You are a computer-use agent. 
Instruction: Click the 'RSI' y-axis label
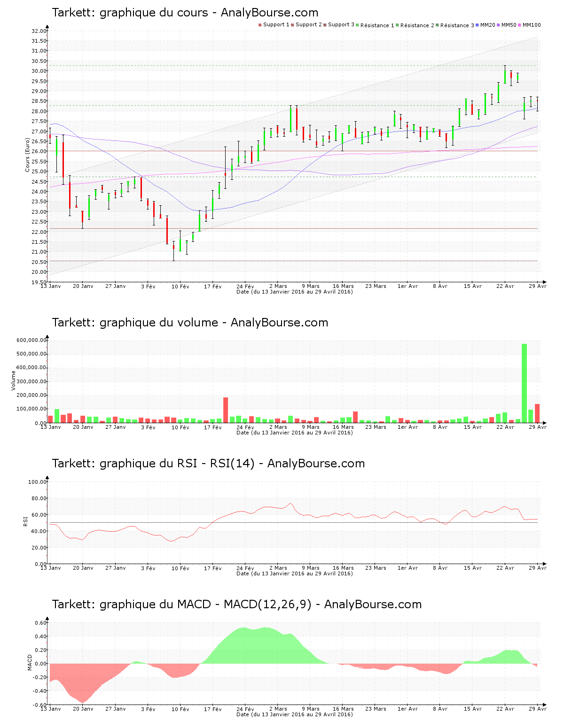click(x=25, y=521)
